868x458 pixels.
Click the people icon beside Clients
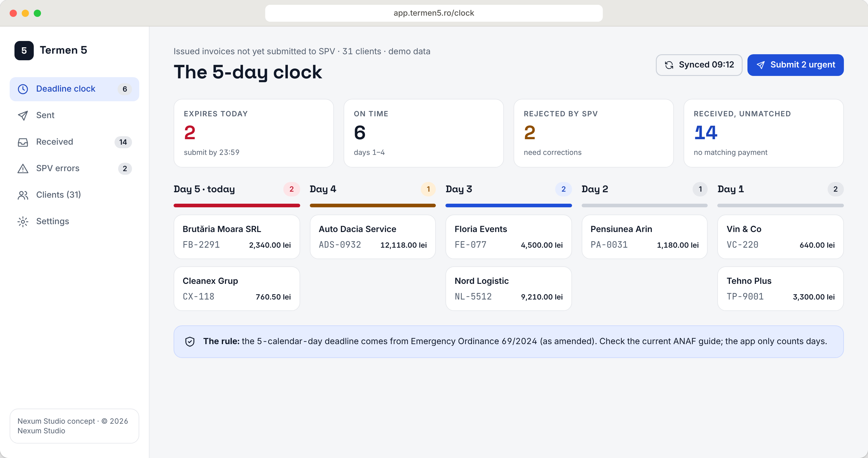click(x=23, y=195)
